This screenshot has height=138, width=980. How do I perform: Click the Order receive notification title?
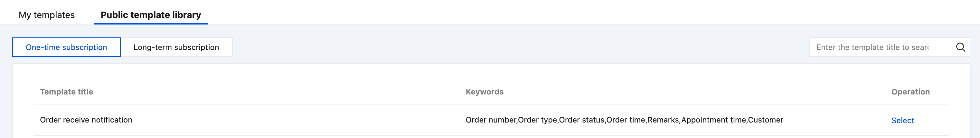86,120
